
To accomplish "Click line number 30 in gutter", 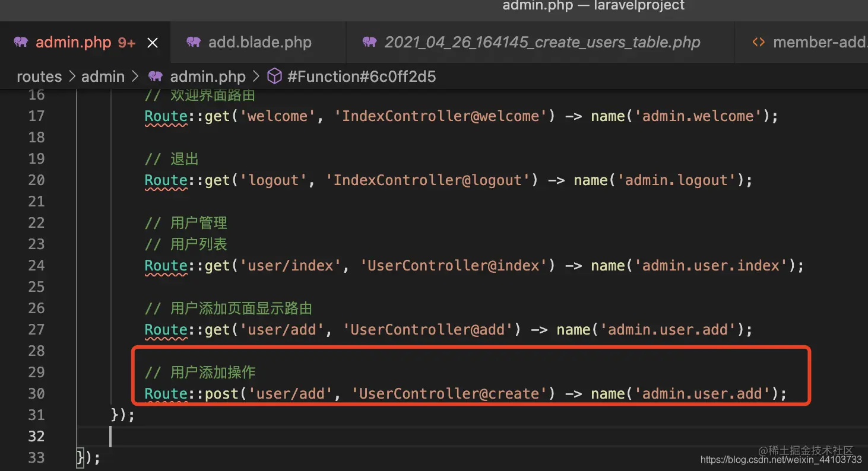I will coord(36,393).
